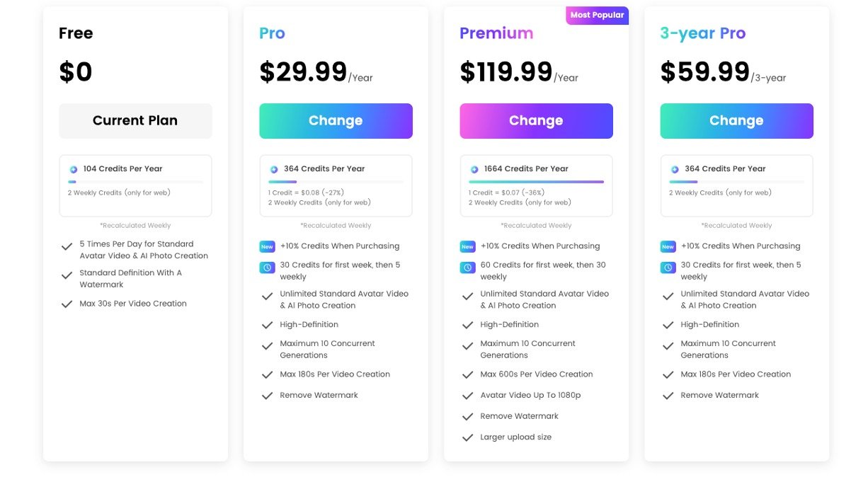The width and height of the screenshot is (868, 477).
Task: Click the clock icon in Premium plan
Action: tap(467, 268)
